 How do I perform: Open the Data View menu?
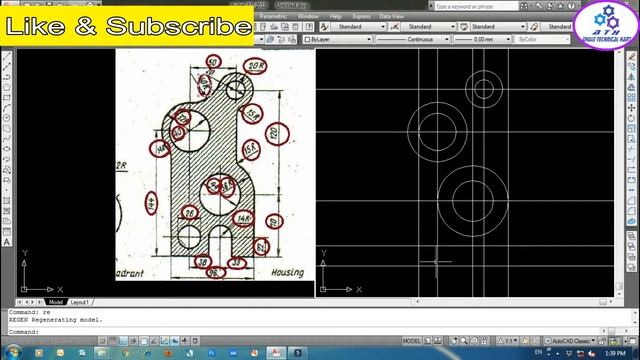(x=391, y=16)
